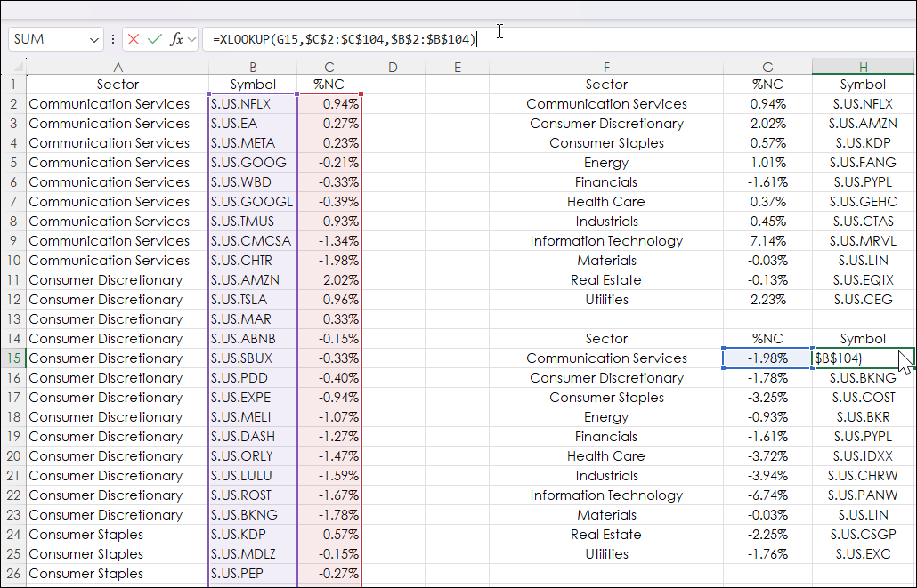917x588 pixels.
Task: Select column G header
Action: point(767,67)
